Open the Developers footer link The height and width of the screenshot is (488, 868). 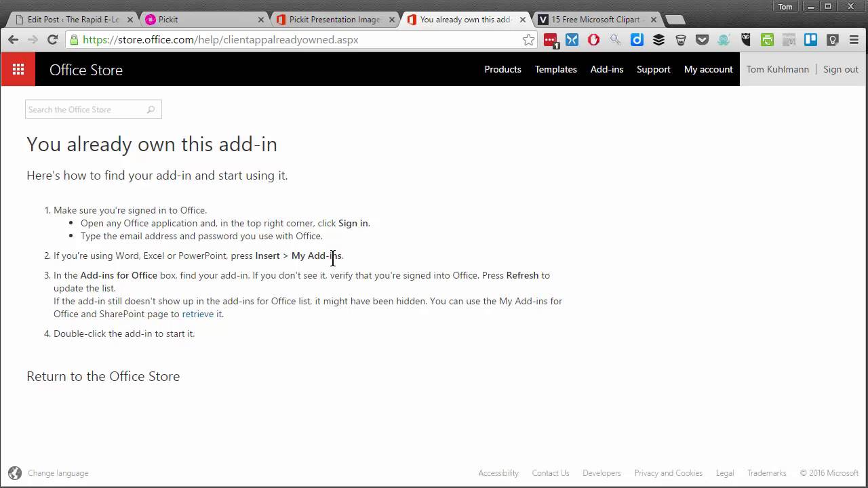click(601, 473)
